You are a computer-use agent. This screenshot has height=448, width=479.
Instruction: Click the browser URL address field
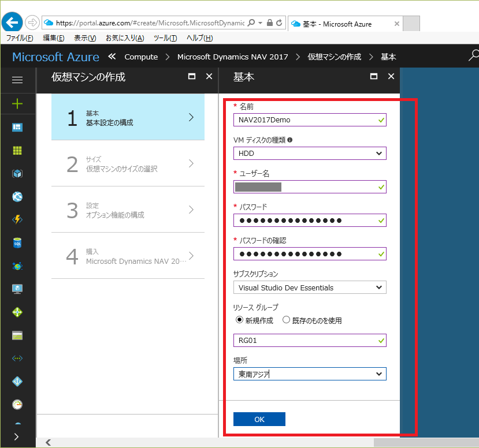(150, 23)
